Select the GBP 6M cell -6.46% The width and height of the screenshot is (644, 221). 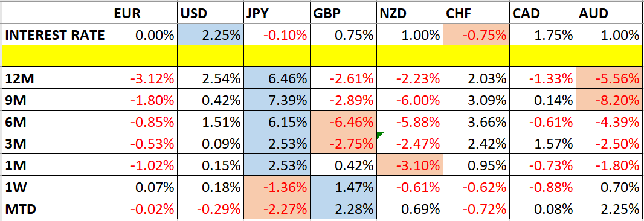[343, 121]
